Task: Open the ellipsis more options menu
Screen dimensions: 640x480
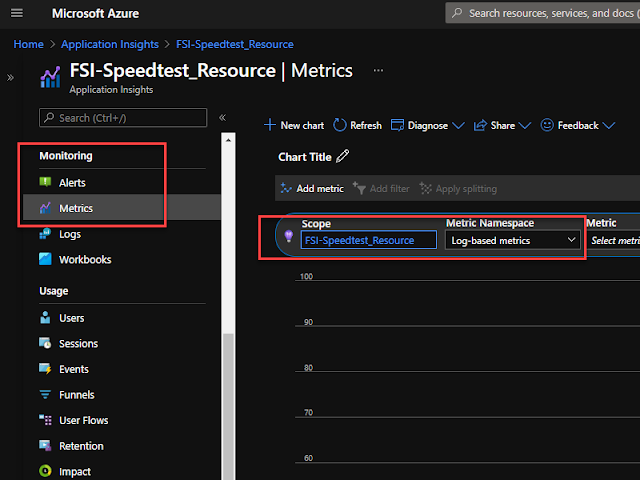Action: coord(378,71)
